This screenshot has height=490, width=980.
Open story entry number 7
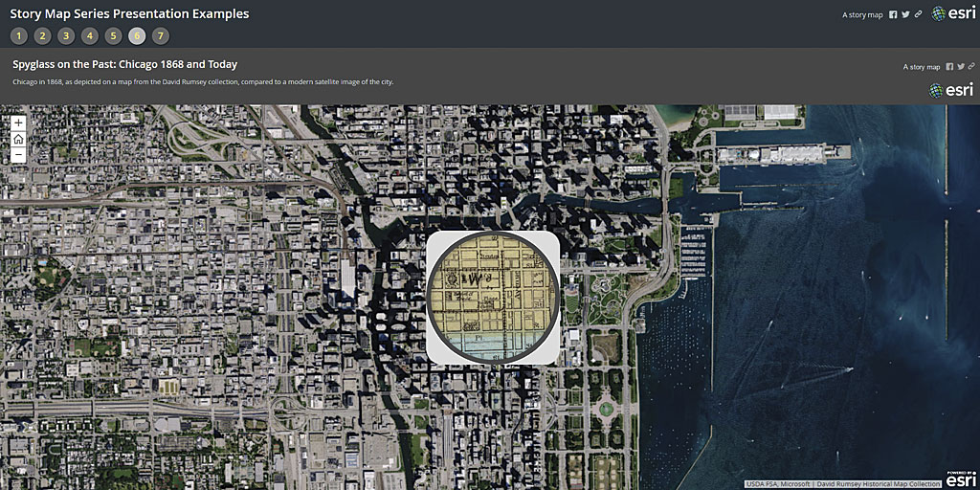pos(161,35)
